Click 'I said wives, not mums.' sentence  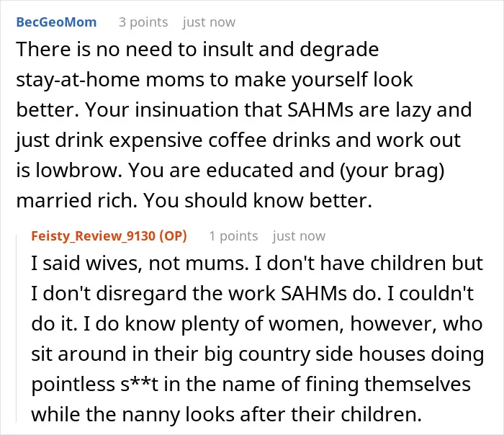coord(140,263)
